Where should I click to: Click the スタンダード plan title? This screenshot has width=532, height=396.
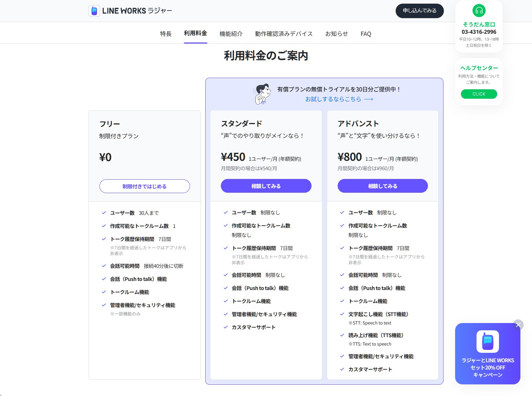pyautogui.click(x=242, y=123)
